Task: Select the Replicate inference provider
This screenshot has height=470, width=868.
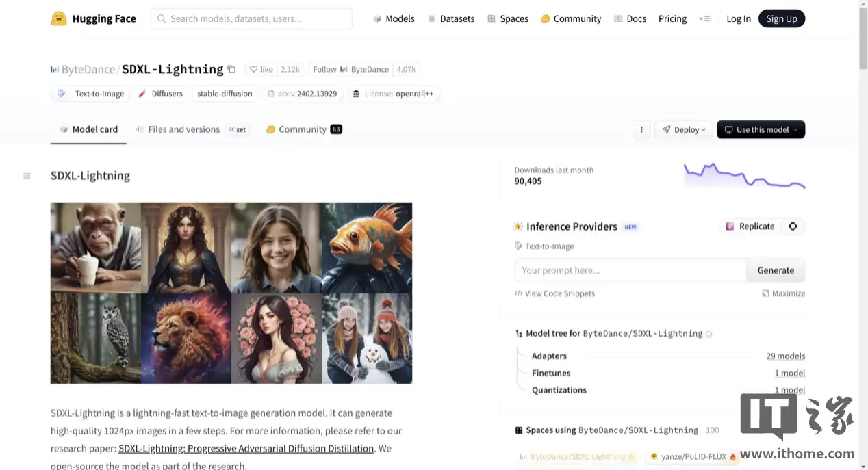Action: click(750, 226)
